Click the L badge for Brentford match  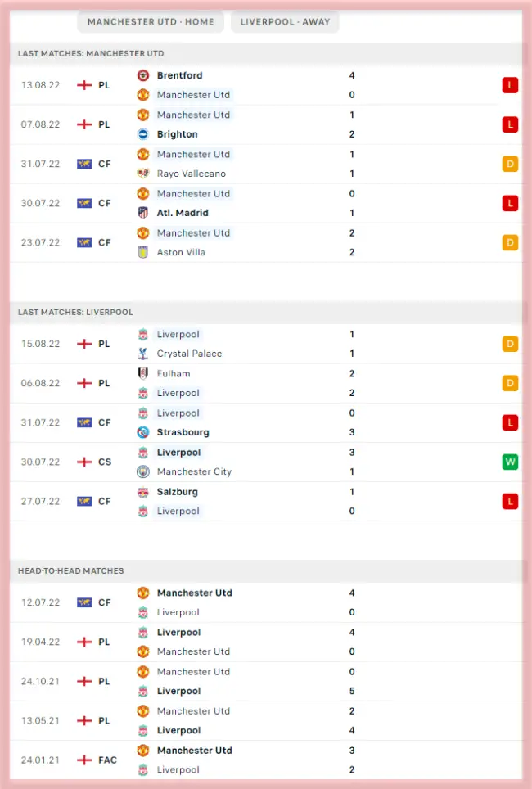(x=510, y=85)
